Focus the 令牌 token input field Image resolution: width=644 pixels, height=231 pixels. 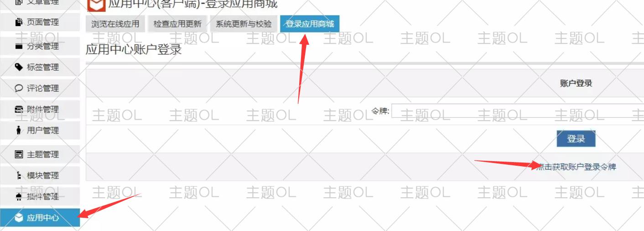coord(518,110)
